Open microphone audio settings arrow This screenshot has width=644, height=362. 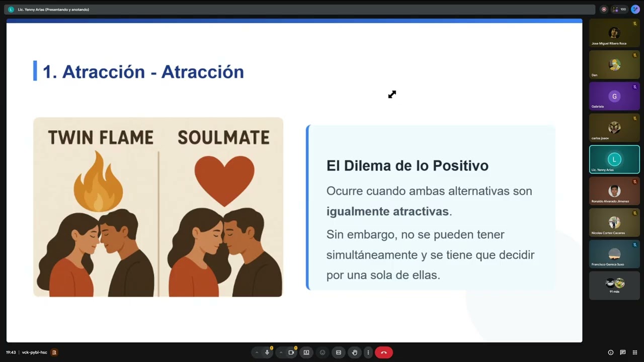point(257,352)
